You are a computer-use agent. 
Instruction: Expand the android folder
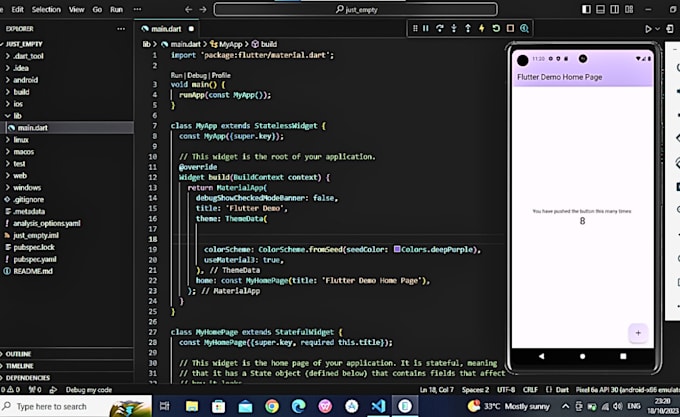coord(26,80)
